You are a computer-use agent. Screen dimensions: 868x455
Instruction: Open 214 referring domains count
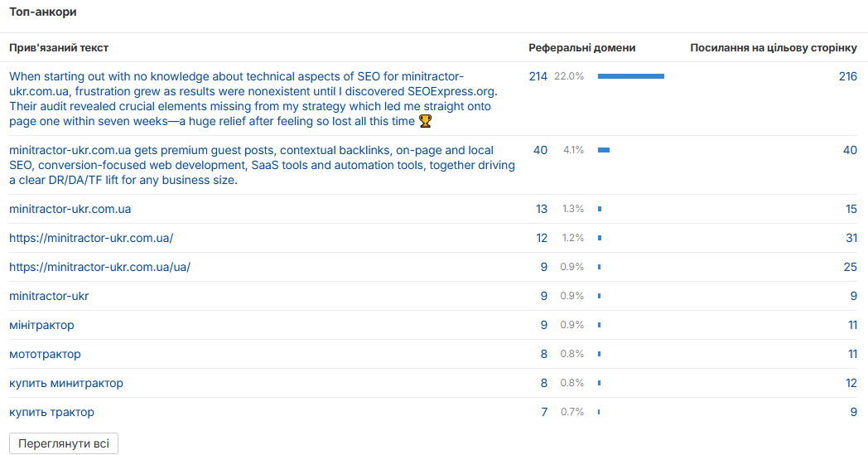538,76
